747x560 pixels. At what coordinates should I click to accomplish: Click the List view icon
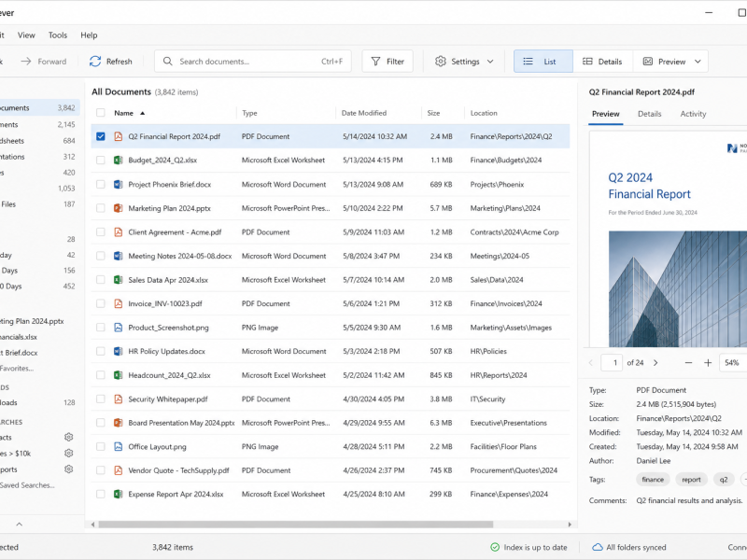point(528,62)
